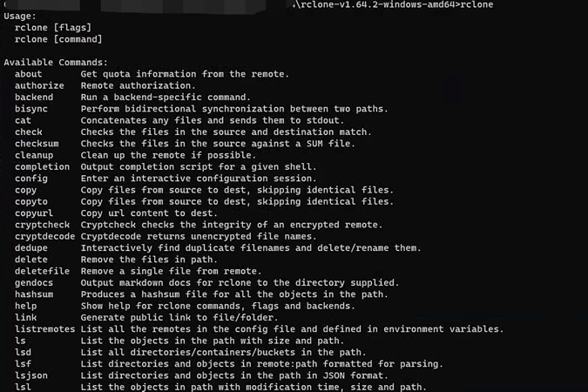Click the 'gendocs' command name
This screenshot has height=392, width=588.
pos(34,282)
